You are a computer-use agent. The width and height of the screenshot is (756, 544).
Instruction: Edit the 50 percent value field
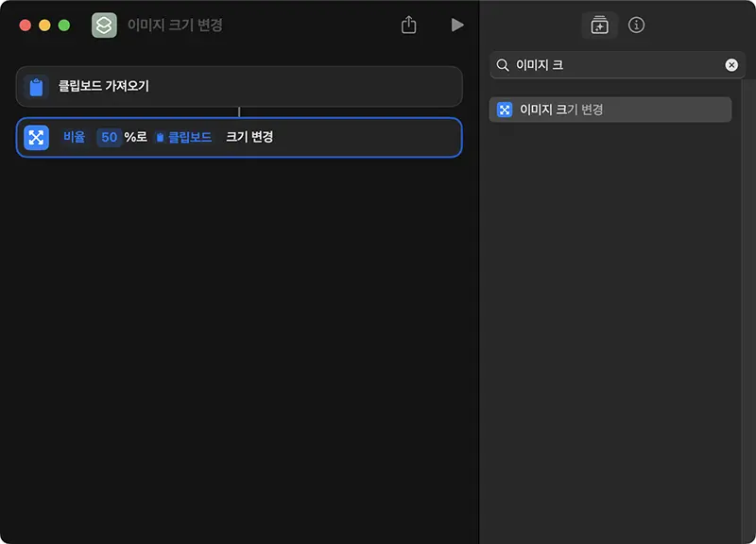pos(109,137)
